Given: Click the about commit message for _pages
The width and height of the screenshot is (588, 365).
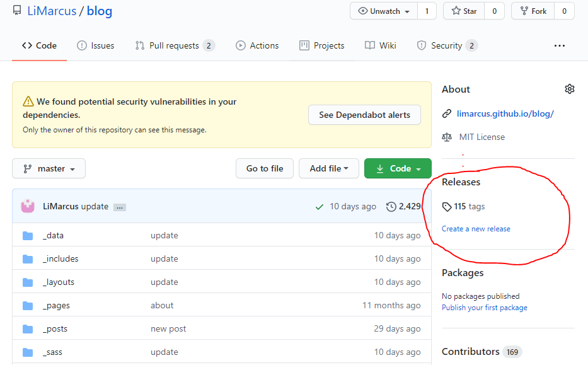Looking at the screenshot, I should pos(162,305).
